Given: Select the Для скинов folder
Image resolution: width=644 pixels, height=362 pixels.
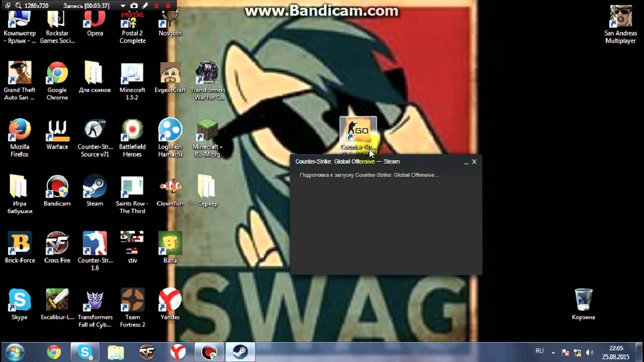Looking at the screenshot, I should pos(95,77).
